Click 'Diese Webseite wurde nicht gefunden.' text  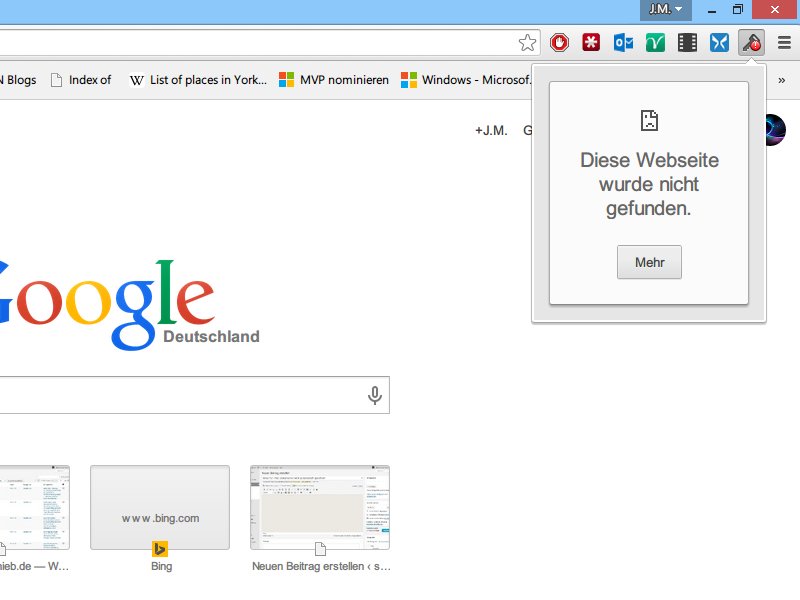(x=649, y=184)
